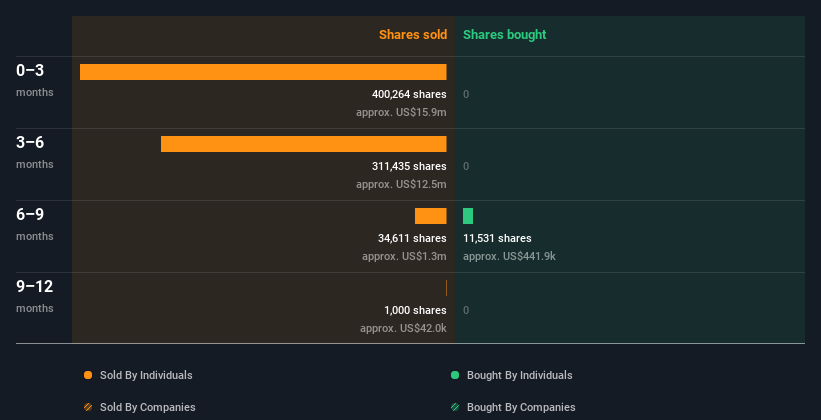
Task: Click the bought 0 in 3–6 months row
Action: tap(466, 166)
